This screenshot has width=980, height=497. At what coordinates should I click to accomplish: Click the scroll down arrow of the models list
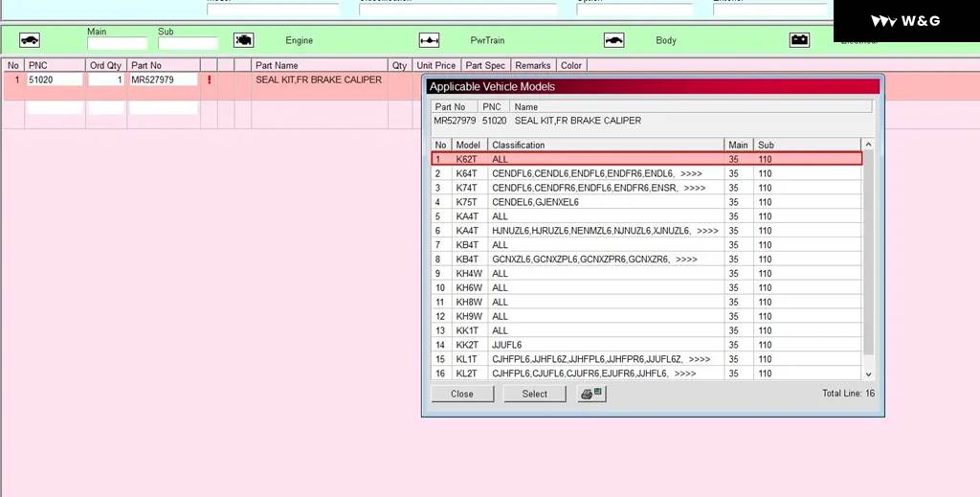tap(868, 373)
